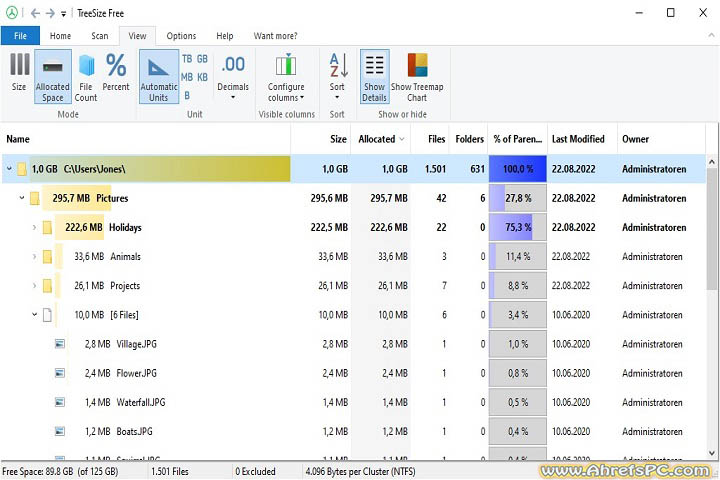The image size is (720, 480).
Task: Expand the Projects folder
Action: coord(34,286)
